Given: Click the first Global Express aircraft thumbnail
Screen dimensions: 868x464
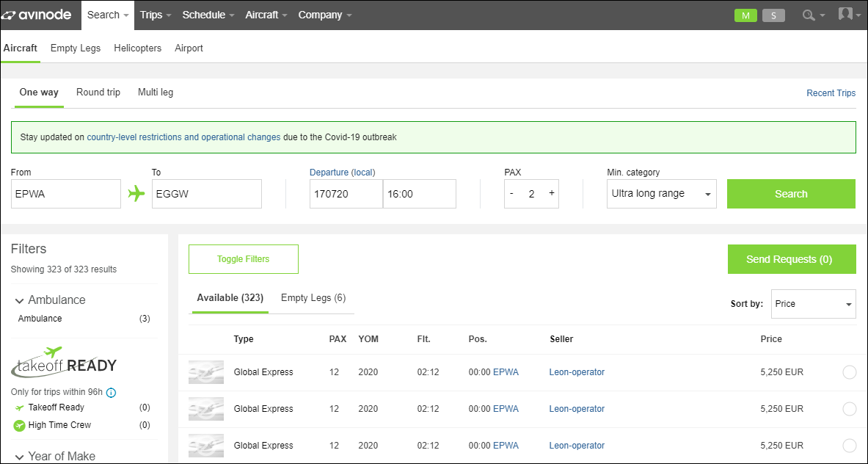Looking at the screenshot, I should (x=206, y=372).
